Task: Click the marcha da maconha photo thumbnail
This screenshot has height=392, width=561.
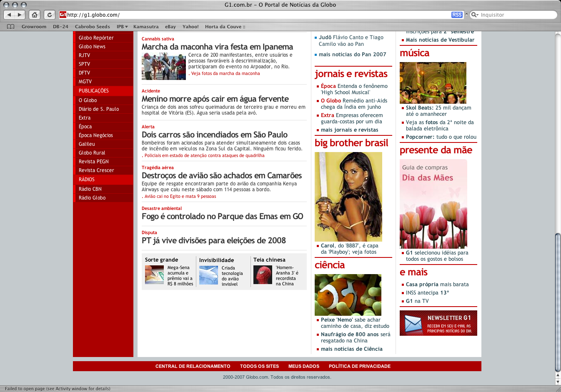Action: (x=164, y=66)
